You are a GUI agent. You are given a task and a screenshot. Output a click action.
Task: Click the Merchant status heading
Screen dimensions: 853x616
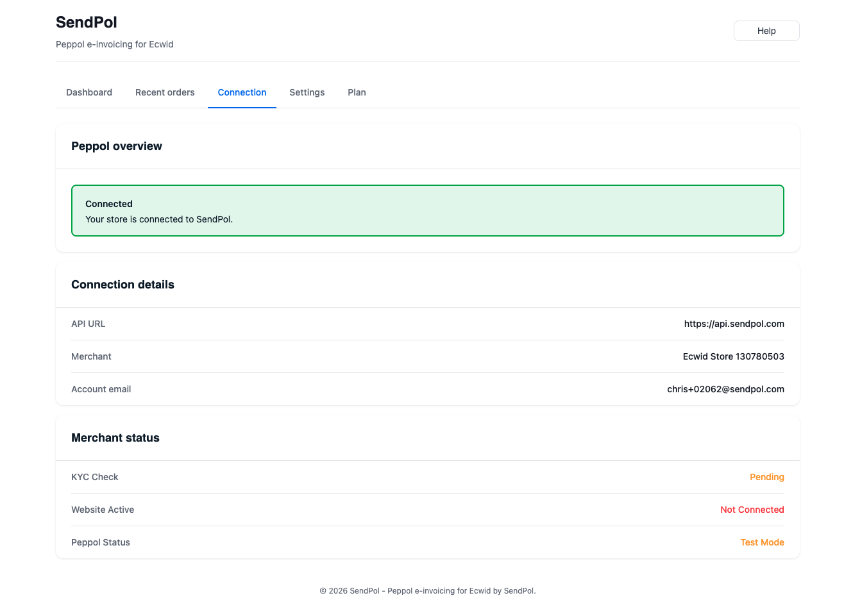coord(115,438)
